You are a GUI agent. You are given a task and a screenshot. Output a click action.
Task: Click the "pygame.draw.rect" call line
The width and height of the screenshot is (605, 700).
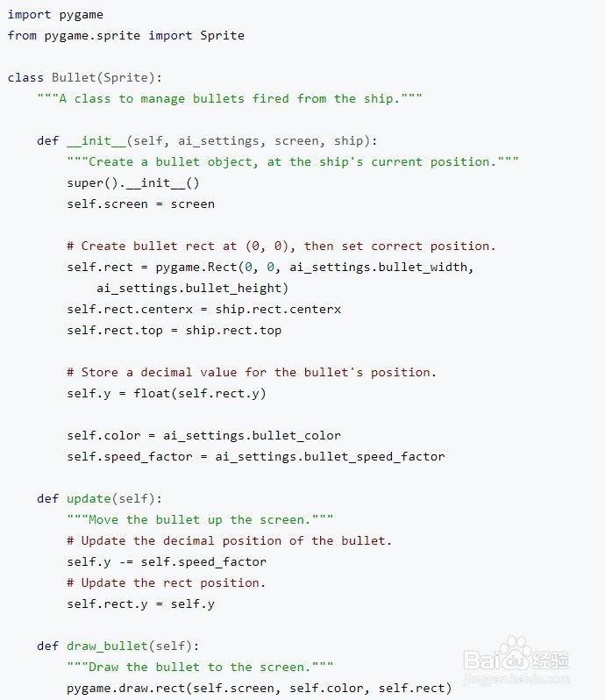pyautogui.click(x=259, y=689)
